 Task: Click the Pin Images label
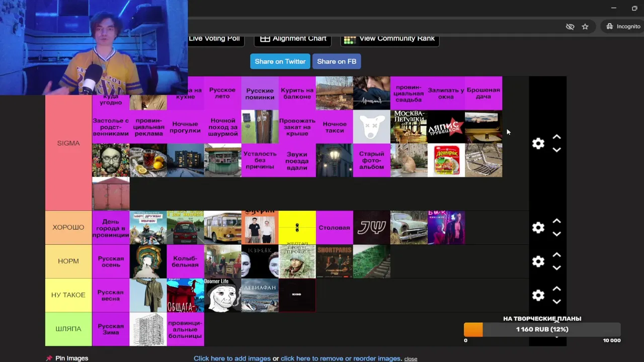point(71,358)
